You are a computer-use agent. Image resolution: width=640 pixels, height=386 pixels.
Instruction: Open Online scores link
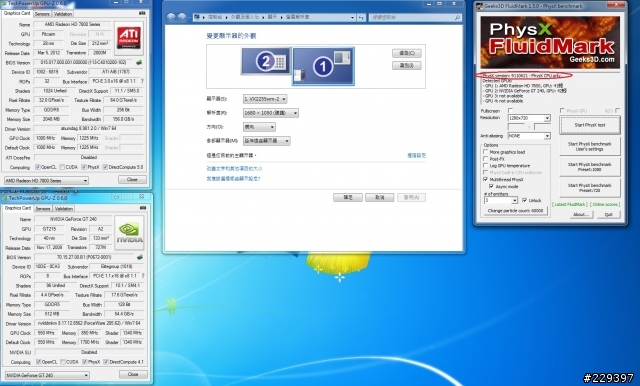(605, 204)
